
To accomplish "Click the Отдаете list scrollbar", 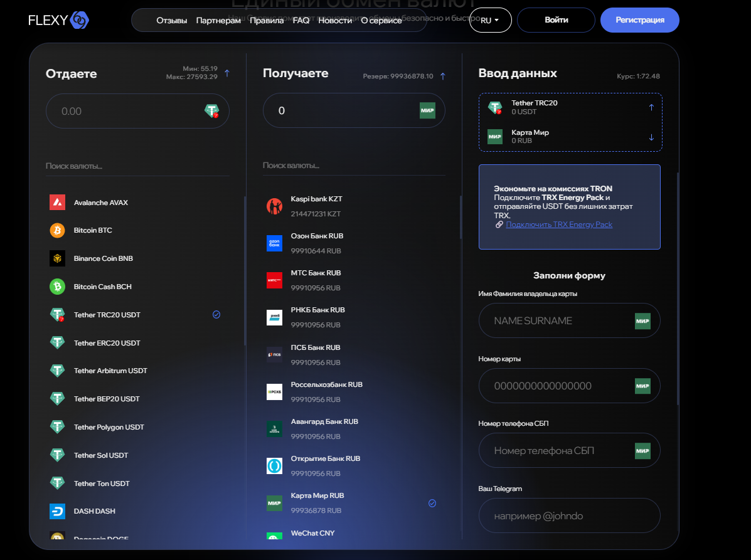I will pos(245,270).
